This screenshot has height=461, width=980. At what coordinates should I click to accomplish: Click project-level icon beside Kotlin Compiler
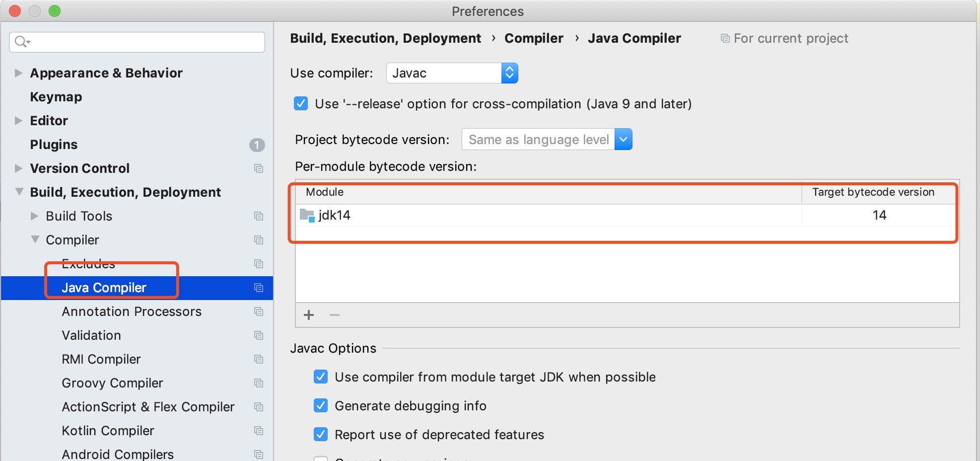click(259, 431)
